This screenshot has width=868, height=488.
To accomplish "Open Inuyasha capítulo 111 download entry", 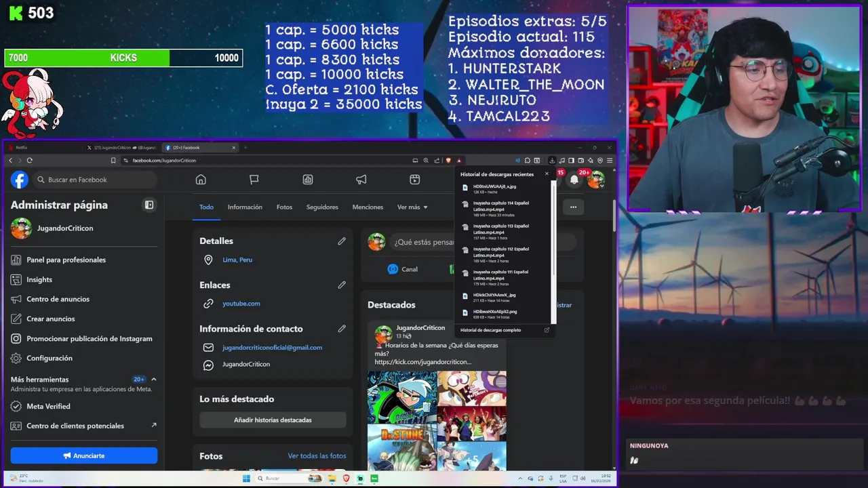I will coord(504,278).
